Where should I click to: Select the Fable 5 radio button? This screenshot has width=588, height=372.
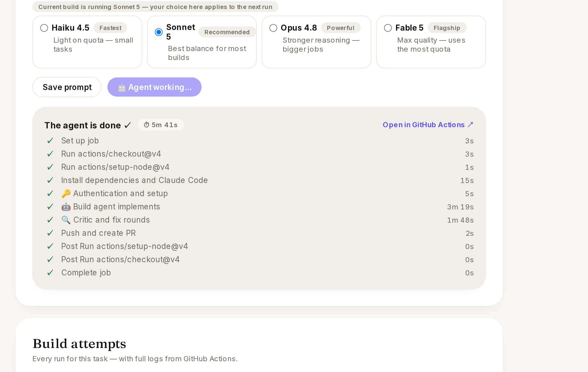tap(388, 28)
